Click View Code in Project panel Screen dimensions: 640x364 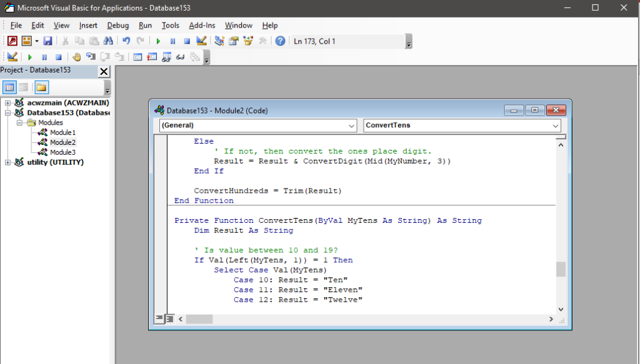[x=9, y=87]
